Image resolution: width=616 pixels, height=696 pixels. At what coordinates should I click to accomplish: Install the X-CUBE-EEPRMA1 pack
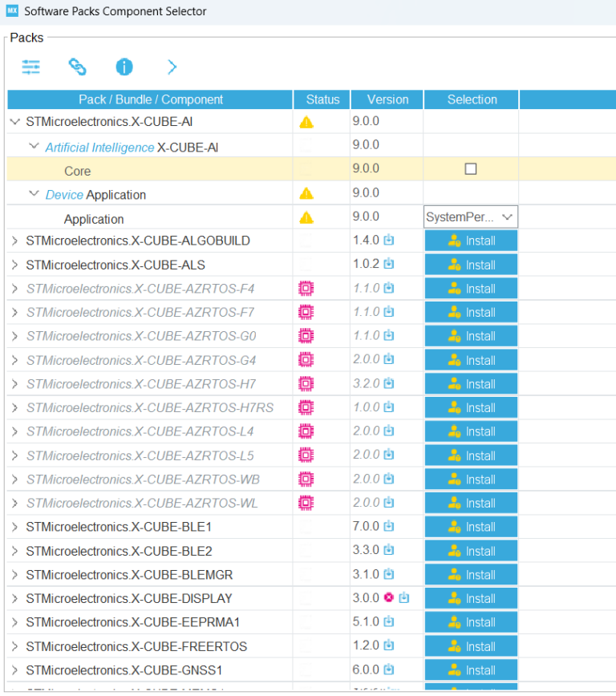point(471,622)
